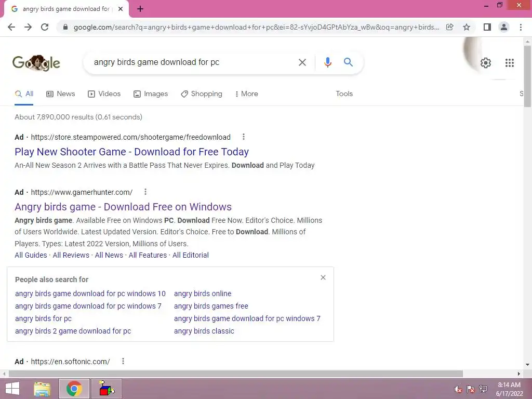Click the https://en.softonic.com/ ad URL
The image size is (532, 399).
click(70, 362)
